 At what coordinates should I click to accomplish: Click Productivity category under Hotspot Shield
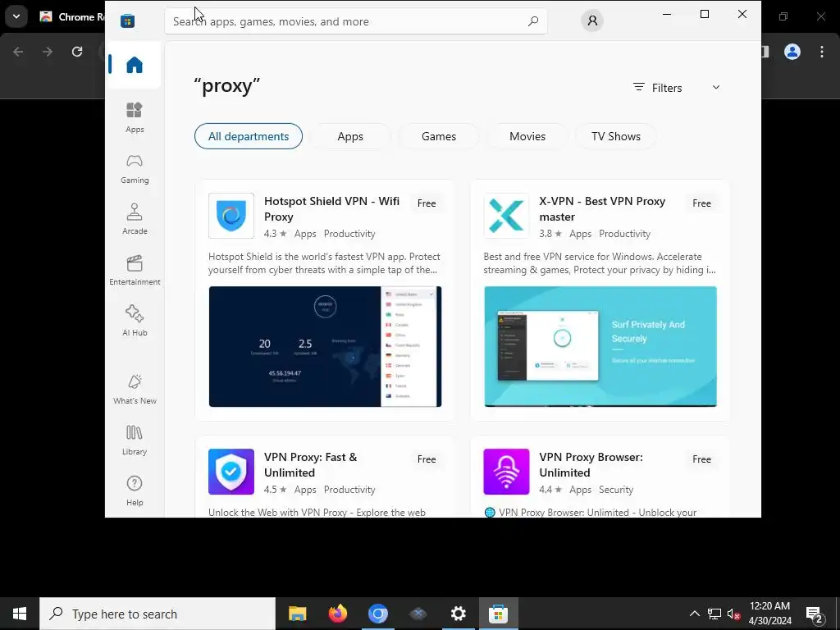[349, 234]
